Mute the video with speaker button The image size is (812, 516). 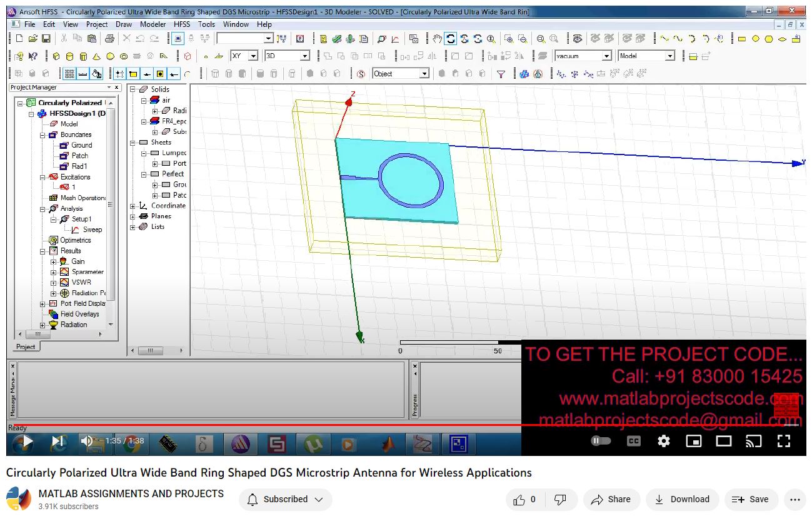coord(87,441)
